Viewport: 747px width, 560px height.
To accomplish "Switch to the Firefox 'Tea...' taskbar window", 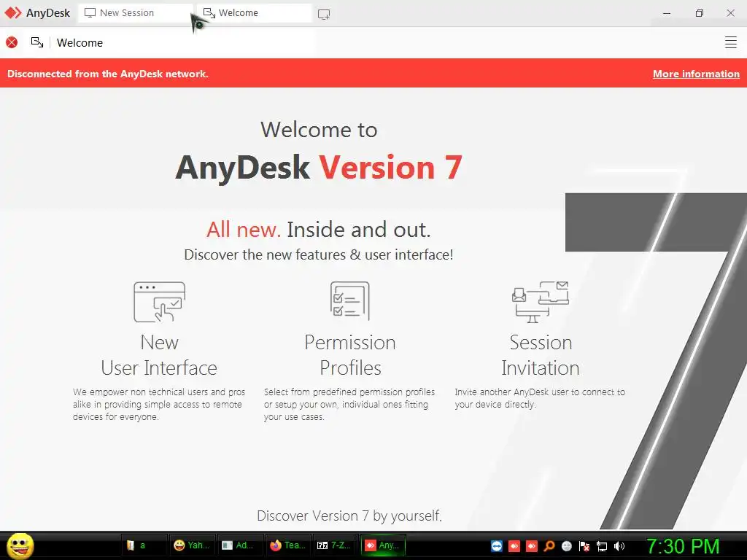I will click(x=288, y=545).
